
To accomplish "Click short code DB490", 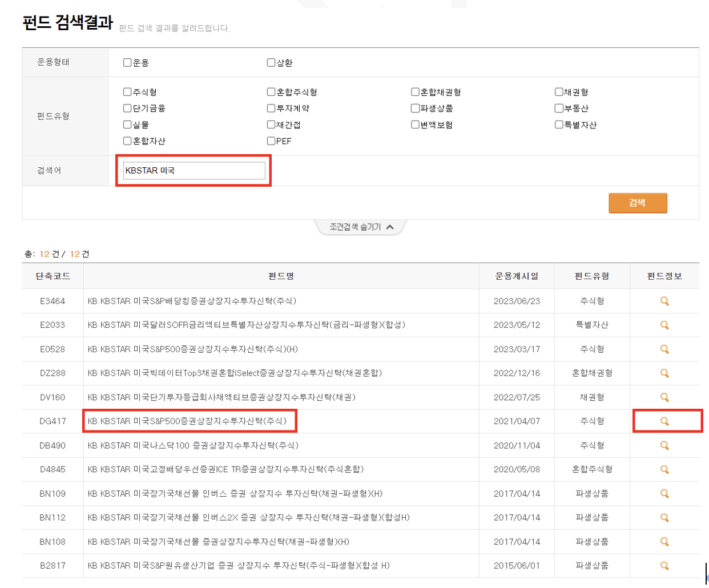I will (x=53, y=445).
